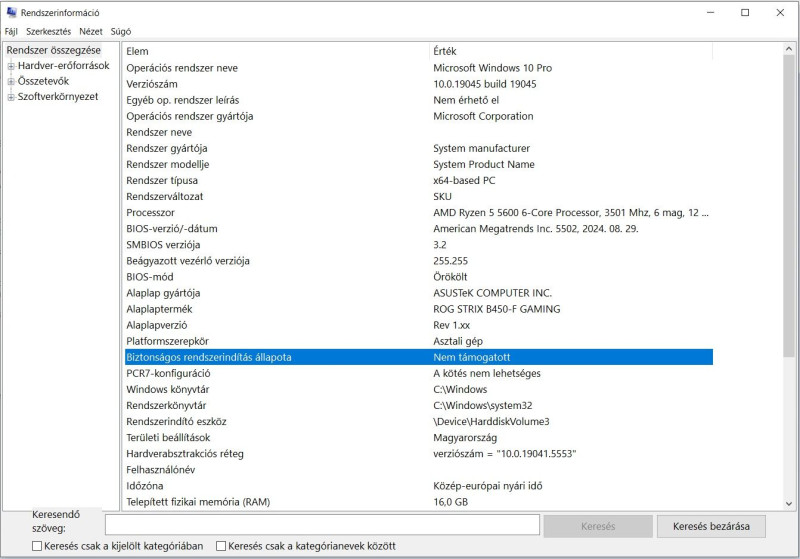This screenshot has width=800, height=559.
Task: Select the Windows könyvtár row
Action: tap(418, 389)
